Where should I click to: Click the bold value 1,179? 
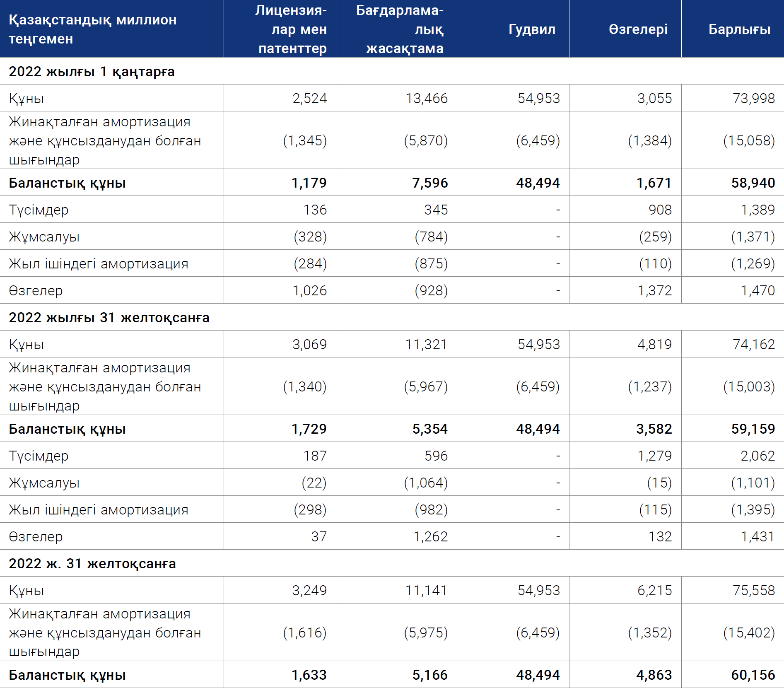pos(309,183)
